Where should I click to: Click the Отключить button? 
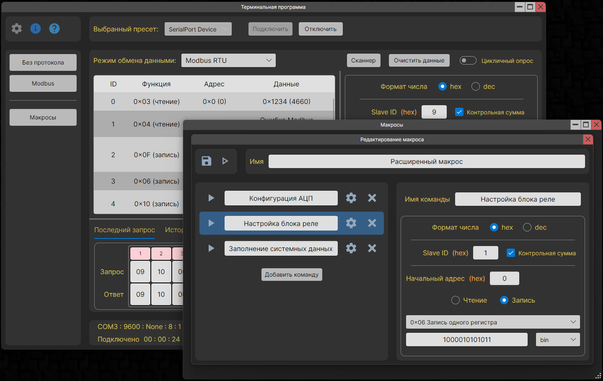(x=321, y=29)
